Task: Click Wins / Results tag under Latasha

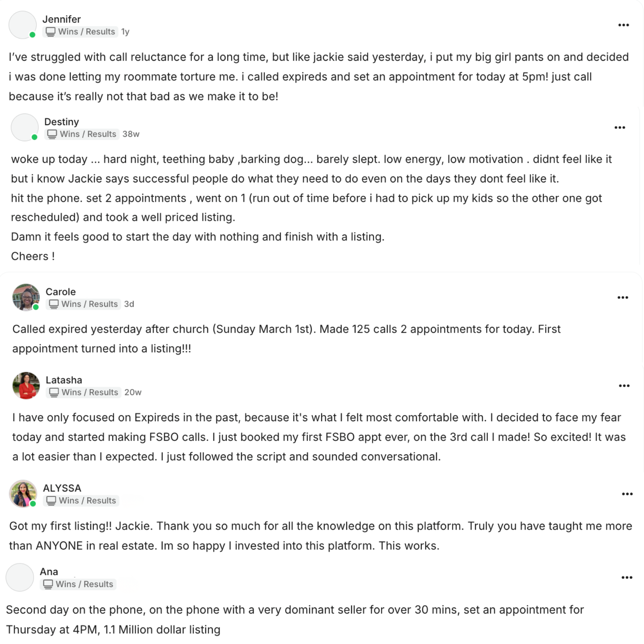Action: (x=84, y=392)
